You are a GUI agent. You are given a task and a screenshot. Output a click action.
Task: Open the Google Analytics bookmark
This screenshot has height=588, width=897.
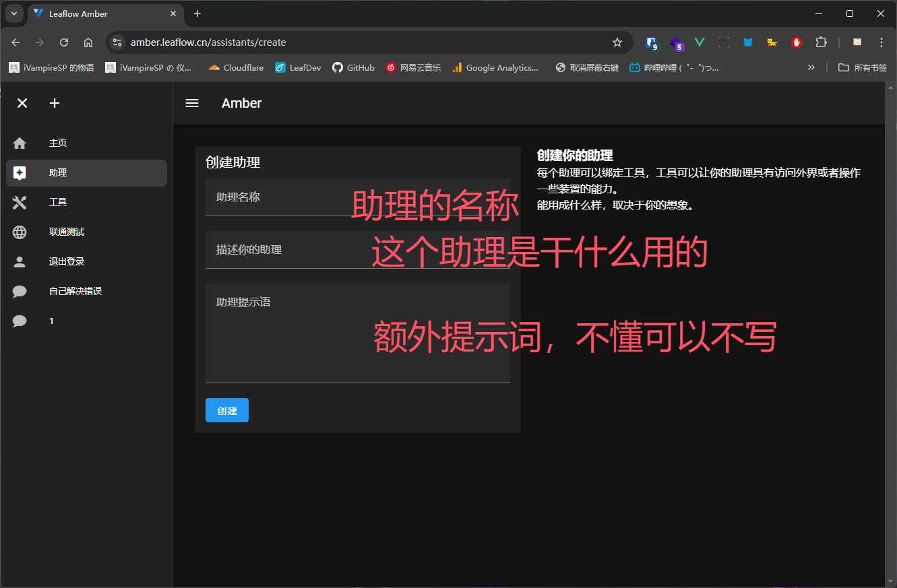coord(495,67)
